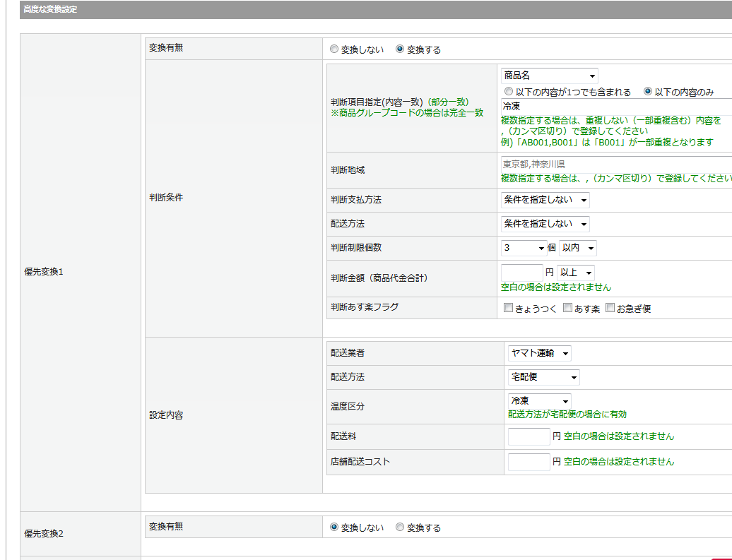Open the 温度区分 冷凍 dropdown
The image size is (732, 560).
point(539,401)
